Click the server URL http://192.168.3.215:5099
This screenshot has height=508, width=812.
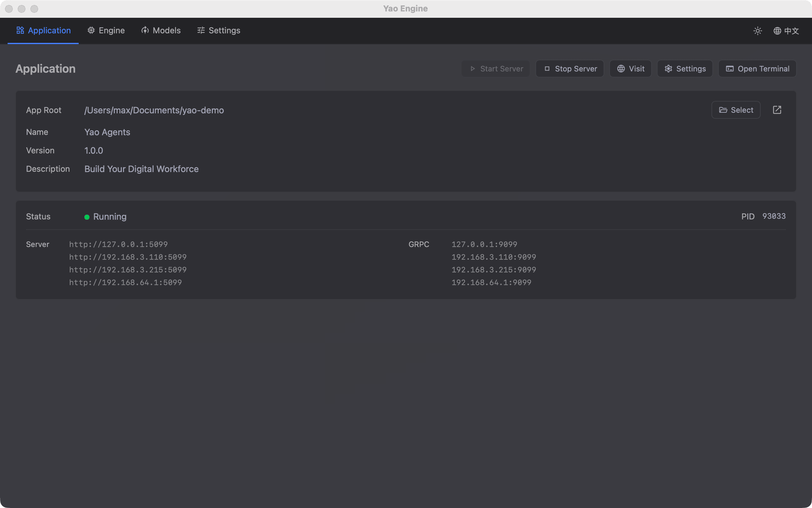(128, 270)
